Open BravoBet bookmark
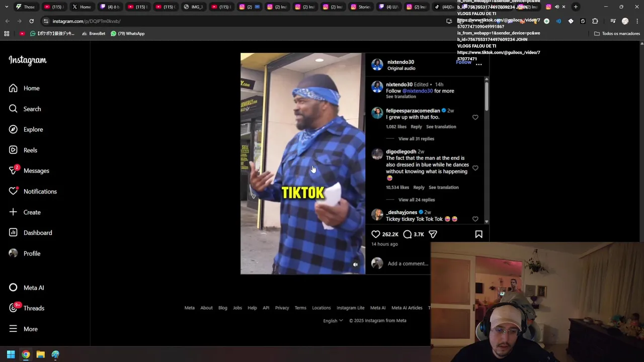Image resolution: width=644 pixels, height=362 pixels. 94,34
